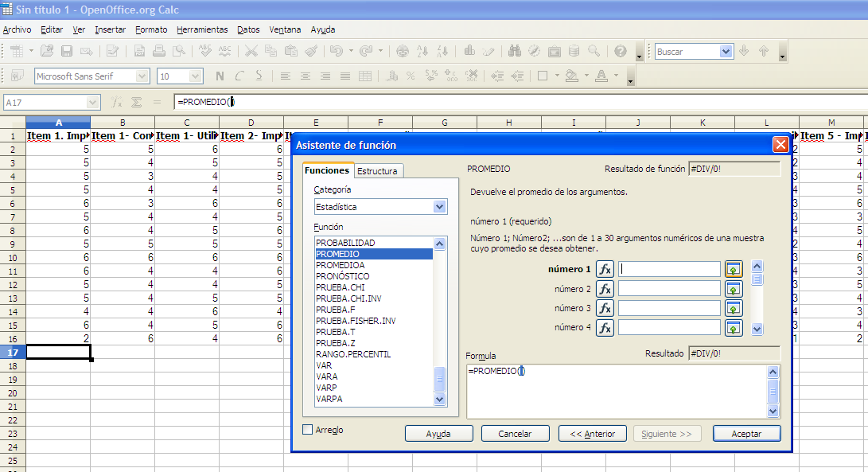Select PROMEDIOA in the function list
This screenshot has width=868, height=472.
[341, 265]
